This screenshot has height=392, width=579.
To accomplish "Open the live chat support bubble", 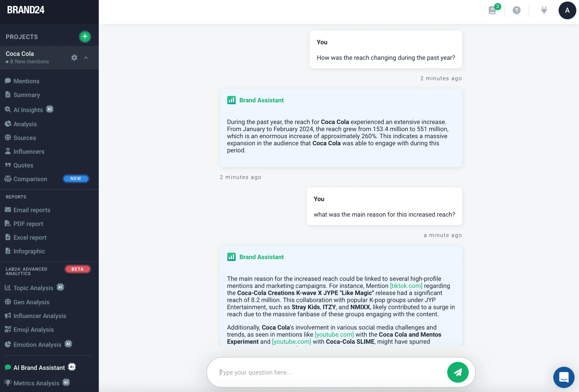I will 564,377.
